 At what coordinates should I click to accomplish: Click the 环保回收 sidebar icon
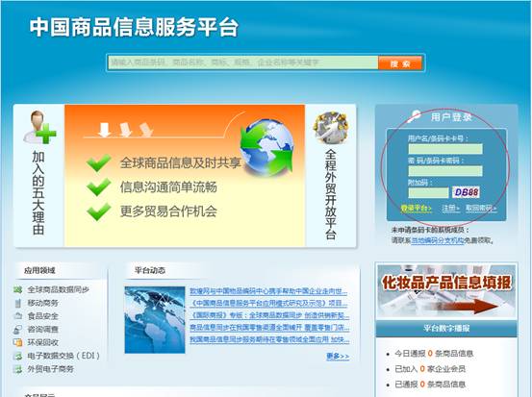tap(17, 342)
